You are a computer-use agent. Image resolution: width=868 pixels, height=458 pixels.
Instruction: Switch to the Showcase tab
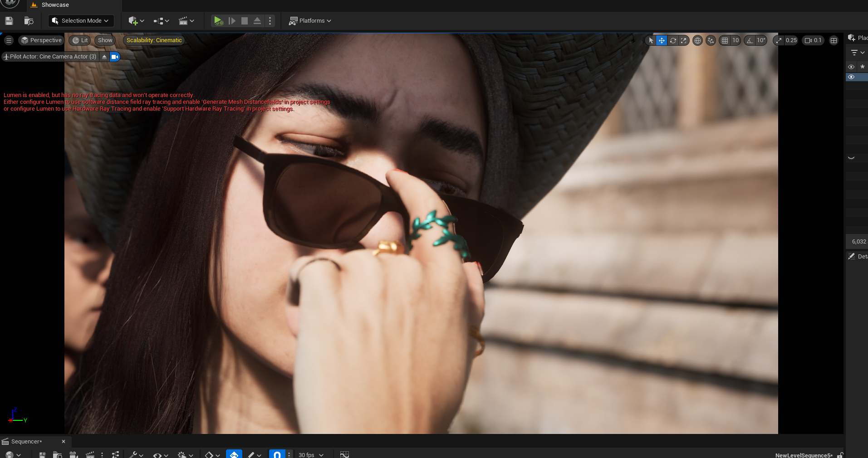pyautogui.click(x=54, y=5)
